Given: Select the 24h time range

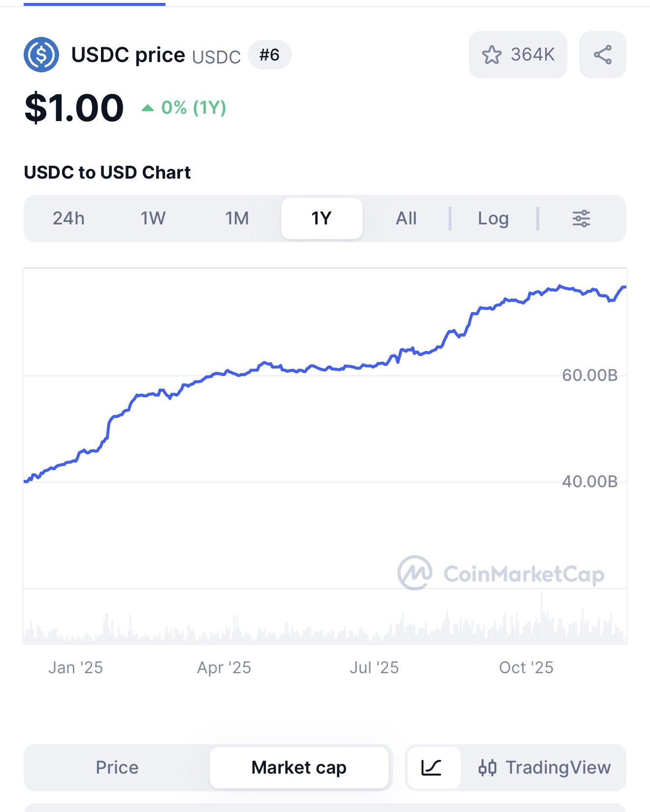Looking at the screenshot, I should tap(68, 219).
